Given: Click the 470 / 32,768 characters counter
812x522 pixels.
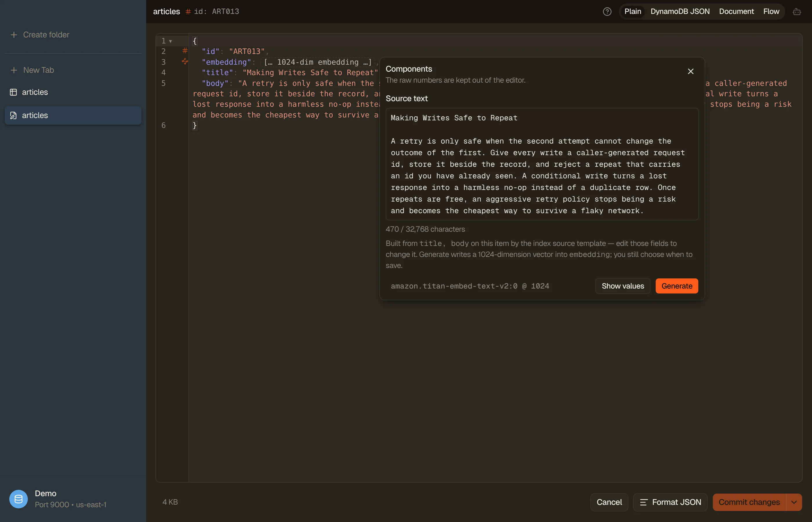Looking at the screenshot, I should click(x=425, y=229).
